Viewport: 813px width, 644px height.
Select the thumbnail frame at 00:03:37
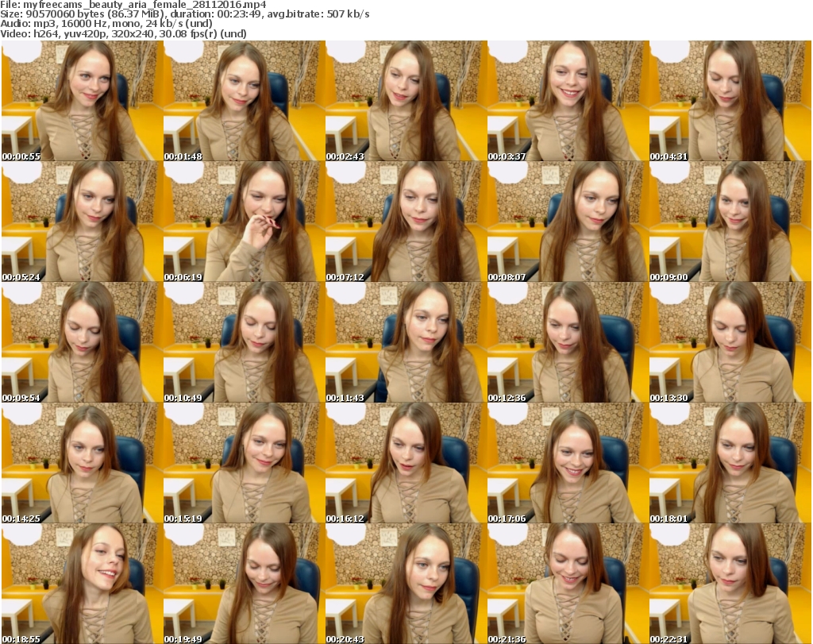coord(568,101)
